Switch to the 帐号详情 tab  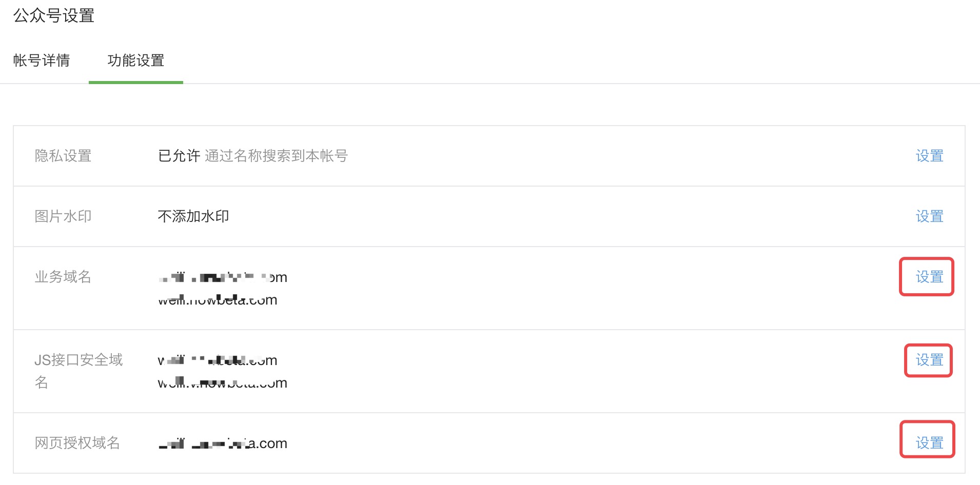[42, 60]
